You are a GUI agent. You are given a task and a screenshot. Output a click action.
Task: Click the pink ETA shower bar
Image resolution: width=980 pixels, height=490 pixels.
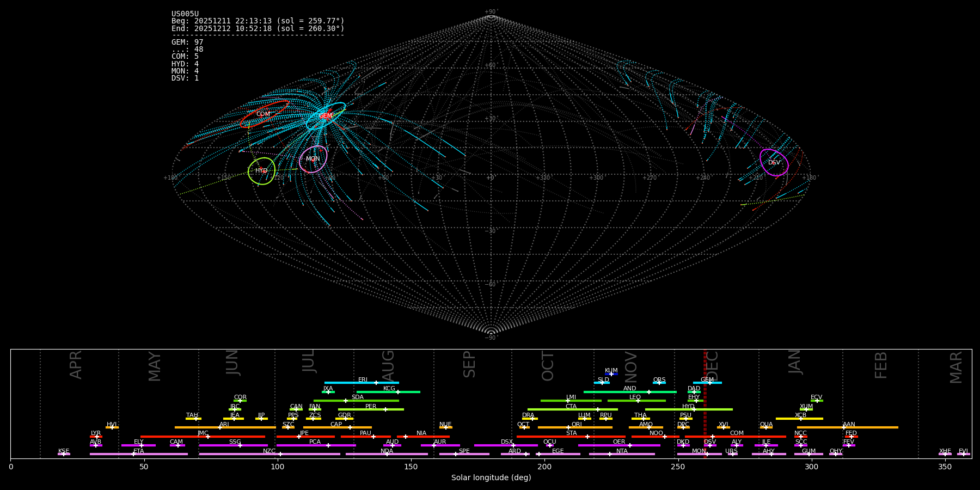(x=139, y=454)
